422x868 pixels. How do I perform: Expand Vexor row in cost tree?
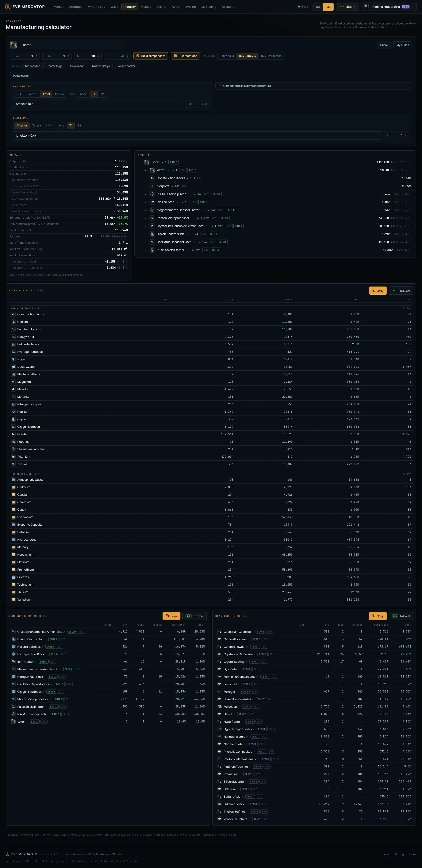click(x=145, y=170)
